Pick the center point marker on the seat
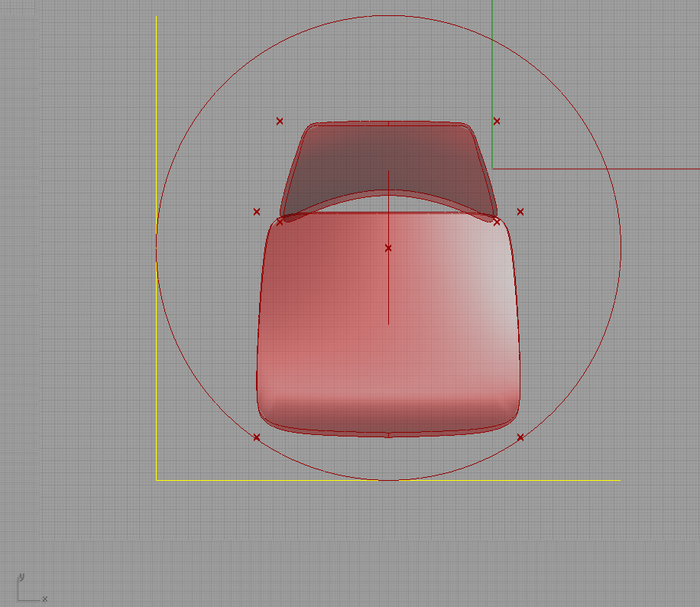 [x=388, y=248]
